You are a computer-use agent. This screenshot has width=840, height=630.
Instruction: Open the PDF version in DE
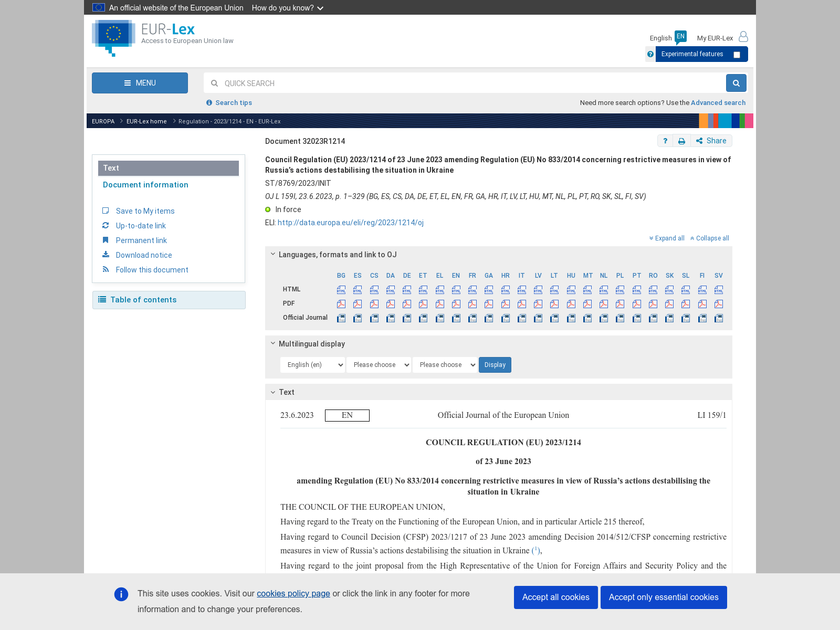click(x=407, y=304)
